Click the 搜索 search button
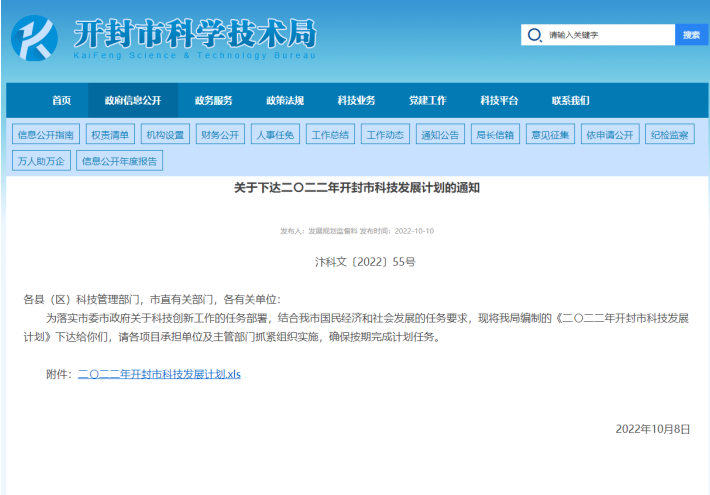The height and width of the screenshot is (495, 710). point(691,35)
